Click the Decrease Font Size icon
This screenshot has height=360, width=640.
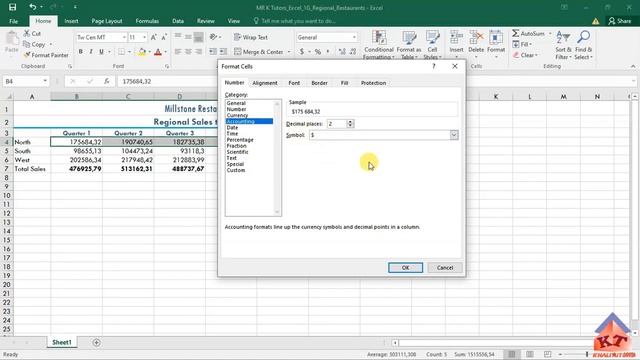tap(164, 37)
